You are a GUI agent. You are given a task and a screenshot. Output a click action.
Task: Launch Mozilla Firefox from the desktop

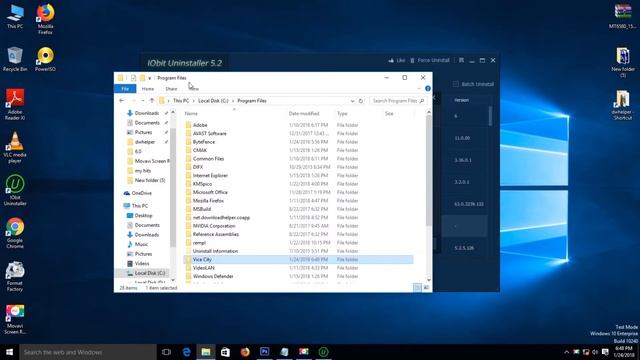point(45,18)
